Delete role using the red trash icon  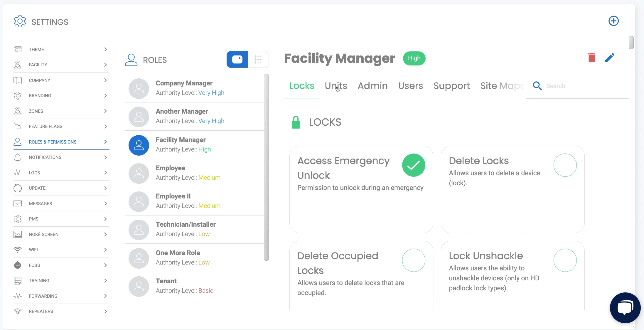point(591,58)
